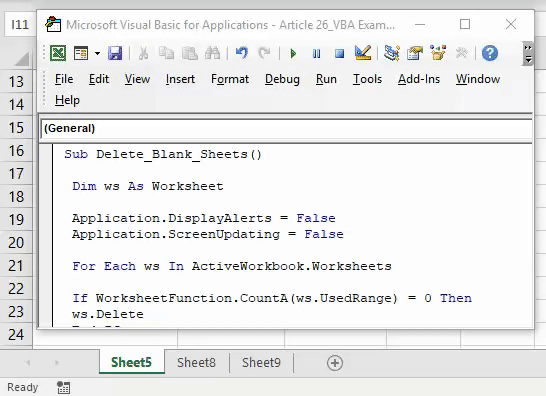Open the Format menu
546x396 pixels.
[230, 79]
